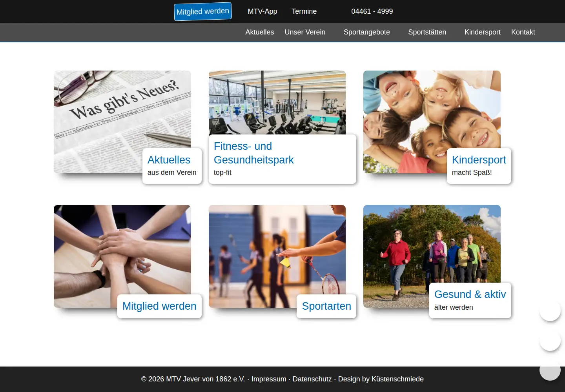Click the 'macht Spaß!' subtitle
The width and height of the screenshot is (565, 392).
(x=472, y=172)
